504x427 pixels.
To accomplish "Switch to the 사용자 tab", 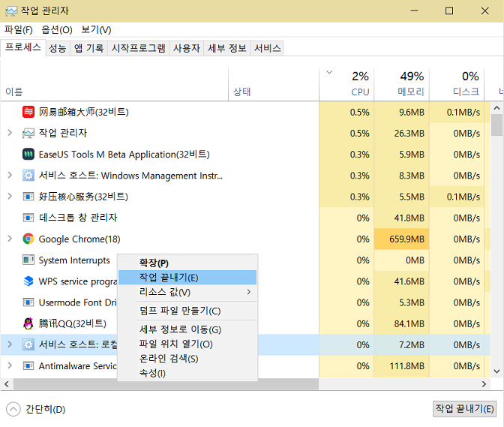I will (187, 48).
